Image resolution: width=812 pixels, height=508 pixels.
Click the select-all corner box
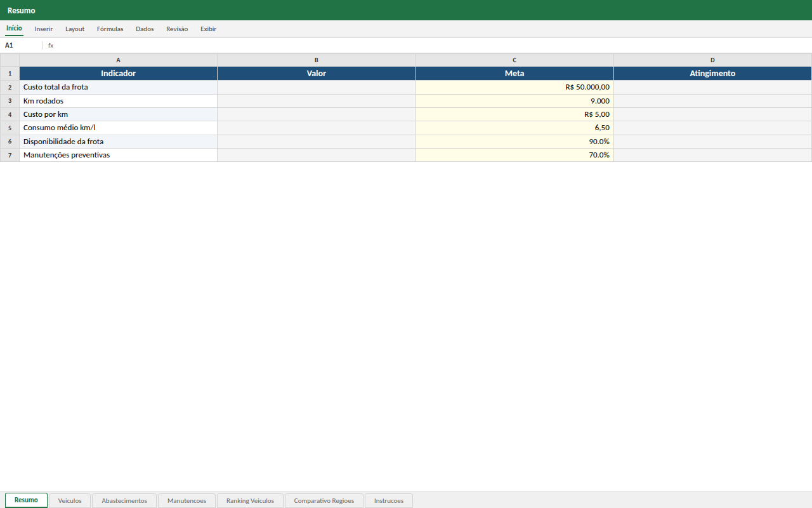[10, 60]
